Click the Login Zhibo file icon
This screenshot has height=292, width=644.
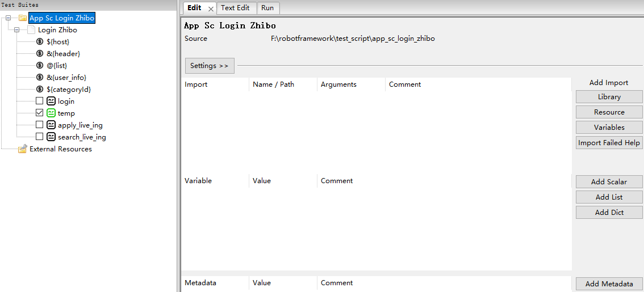click(31, 29)
